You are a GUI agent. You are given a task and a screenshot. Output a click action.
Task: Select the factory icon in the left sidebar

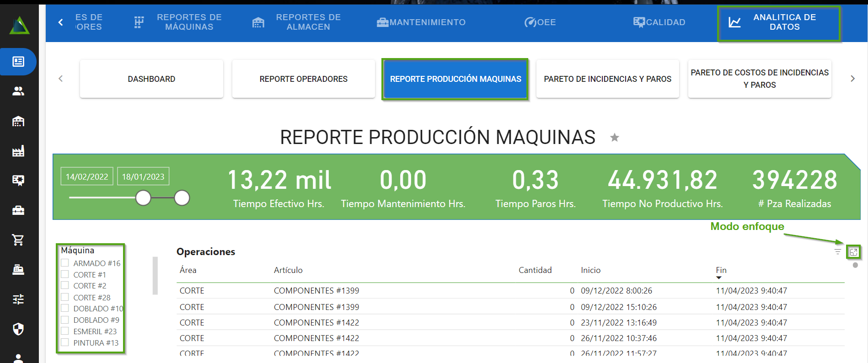click(x=18, y=151)
